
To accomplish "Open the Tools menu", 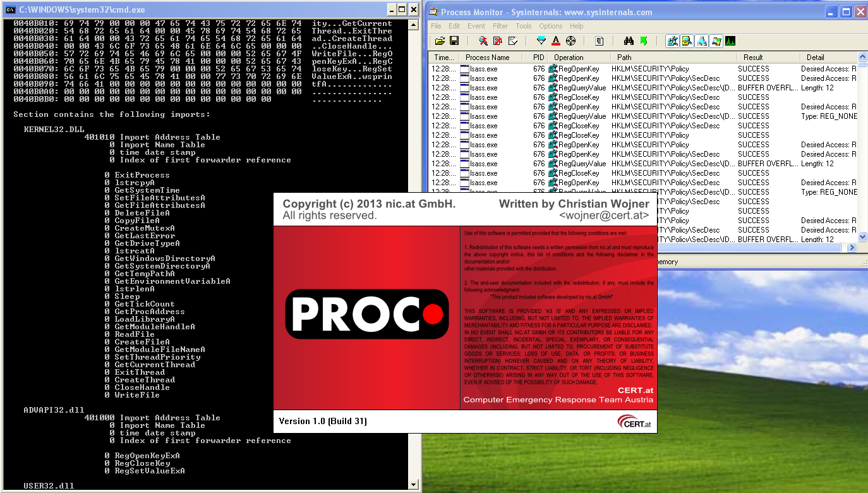I will point(523,26).
